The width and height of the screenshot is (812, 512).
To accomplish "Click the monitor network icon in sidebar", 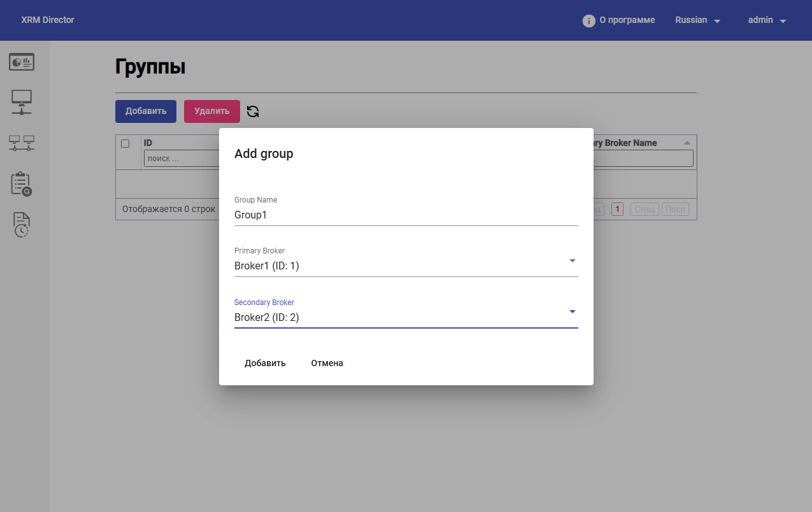I will 22,102.
